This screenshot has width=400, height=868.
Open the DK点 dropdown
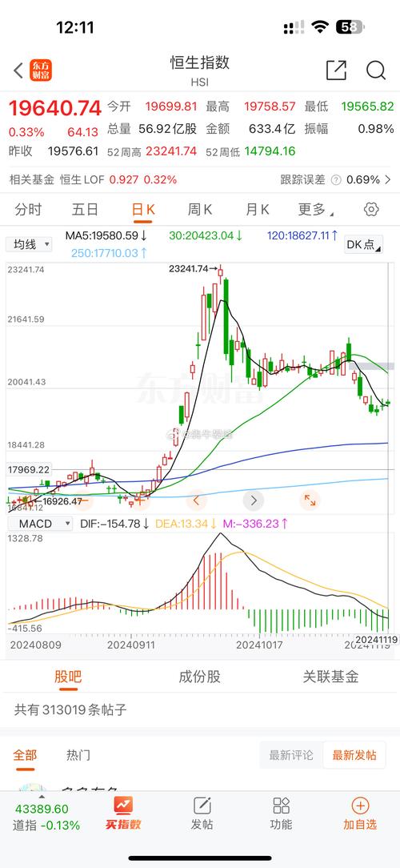click(x=363, y=245)
